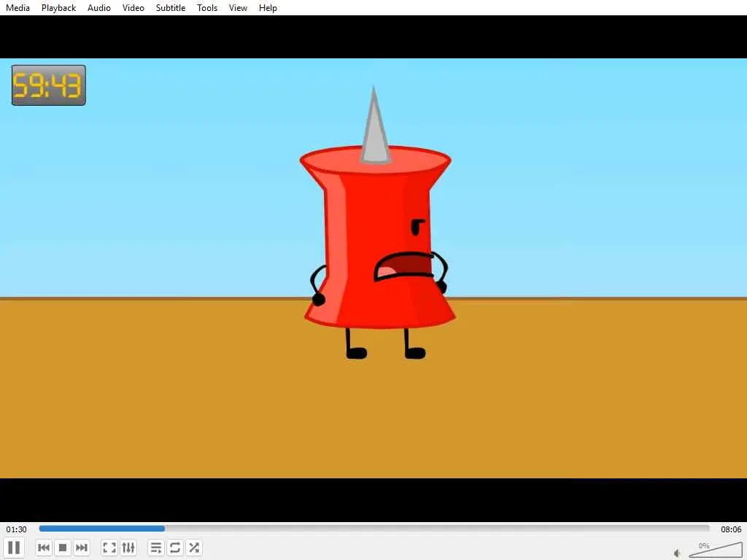Viewport: 747px width, 560px height.
Task: Open the Subtitle menu
Action: 171,7
